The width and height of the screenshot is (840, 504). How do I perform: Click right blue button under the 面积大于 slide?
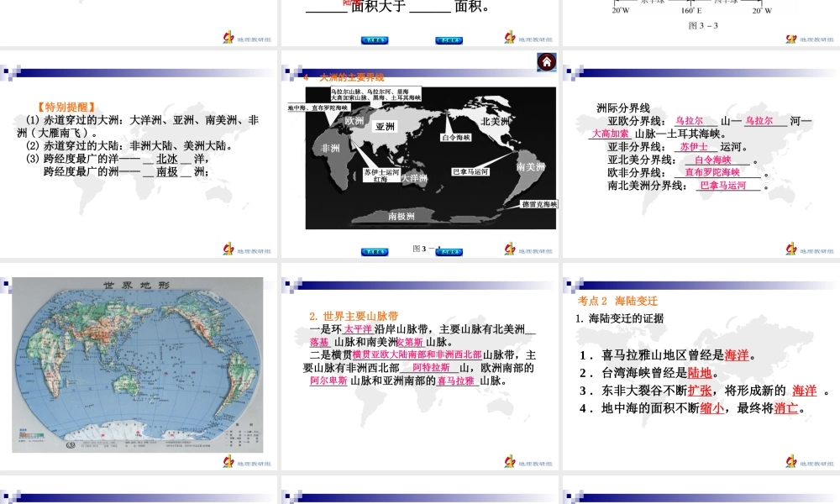tap(449, 40)
